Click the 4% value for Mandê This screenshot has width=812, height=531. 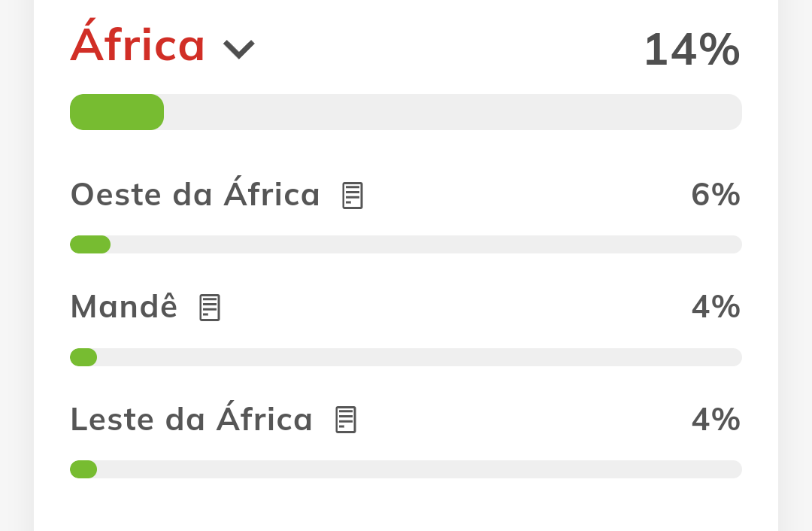[x=716, y=307]
